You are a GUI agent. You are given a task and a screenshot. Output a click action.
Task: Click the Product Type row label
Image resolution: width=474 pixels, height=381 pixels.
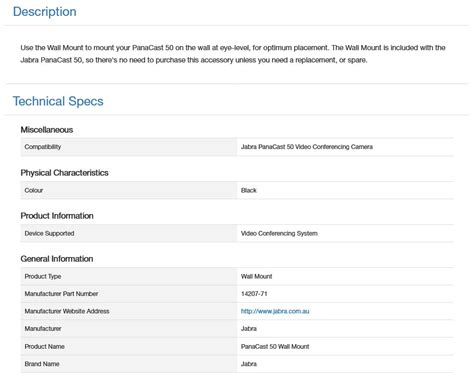coord(43,276)
